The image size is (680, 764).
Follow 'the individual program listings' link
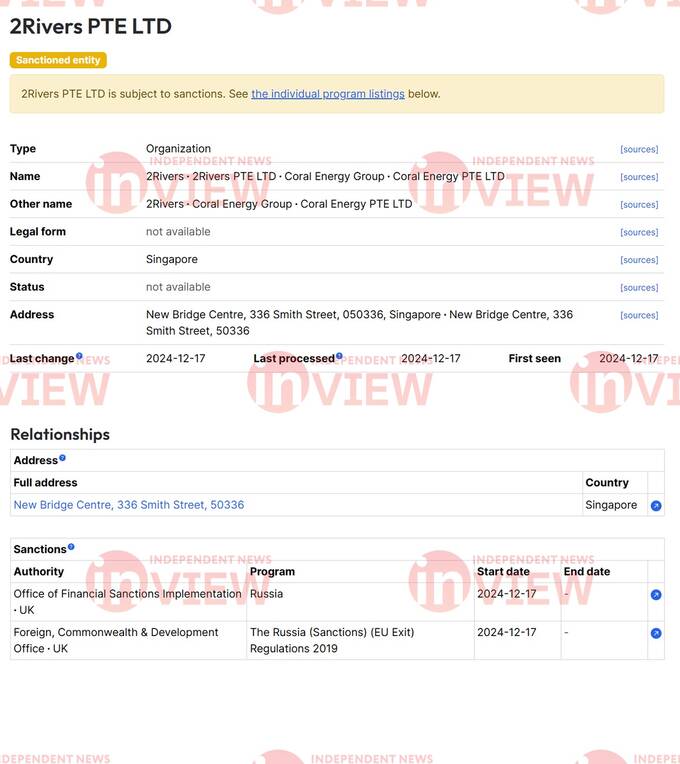point(328,94)
